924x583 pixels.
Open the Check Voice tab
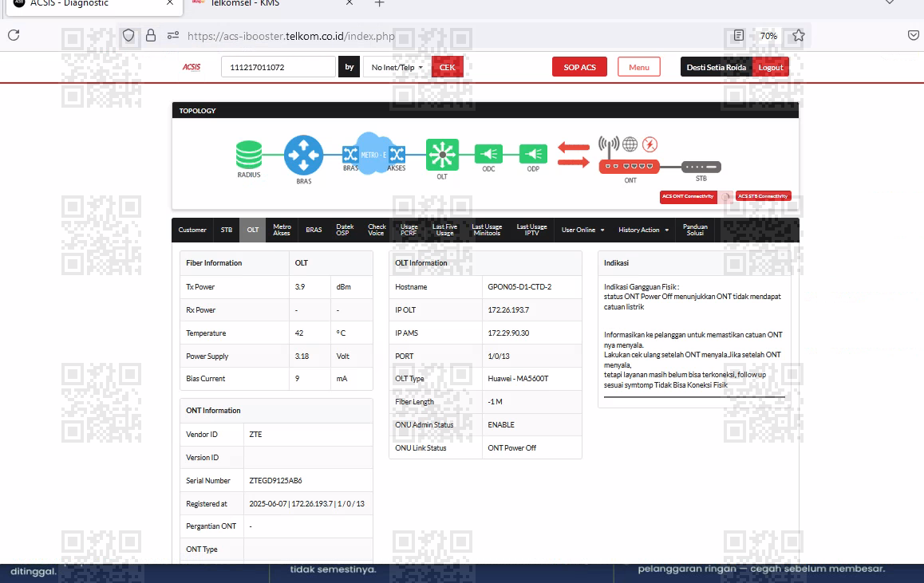tap(377, 230)
